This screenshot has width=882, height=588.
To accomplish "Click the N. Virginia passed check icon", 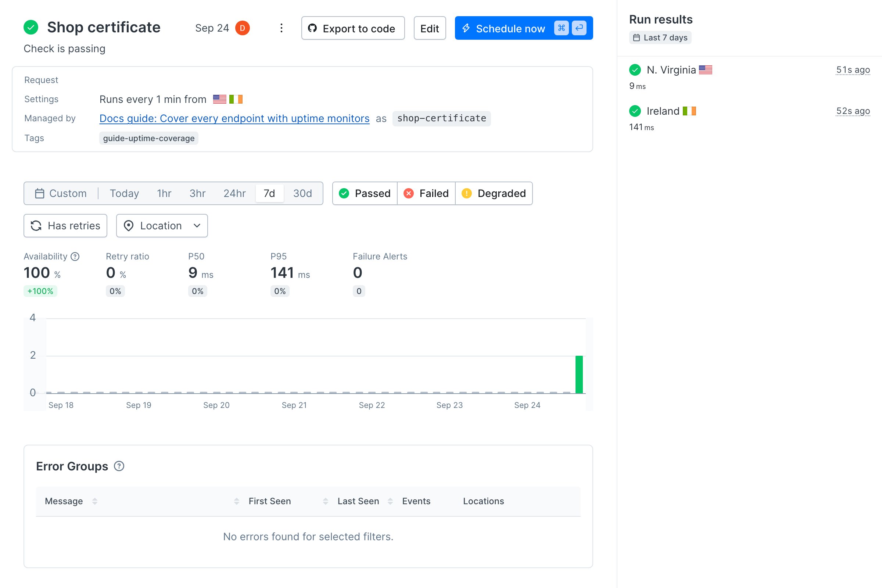I will [635, 70].
